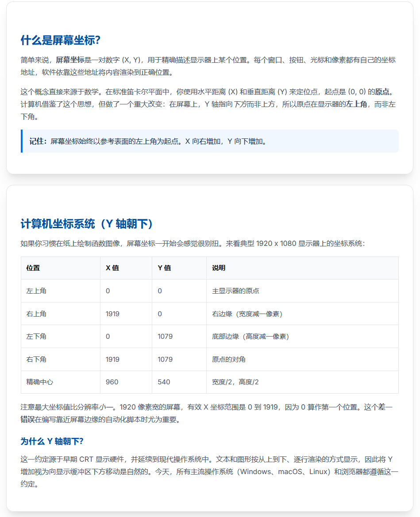Click the 说明 column header
The width and height of the screenshot is (420, 517).
point(302,268)
